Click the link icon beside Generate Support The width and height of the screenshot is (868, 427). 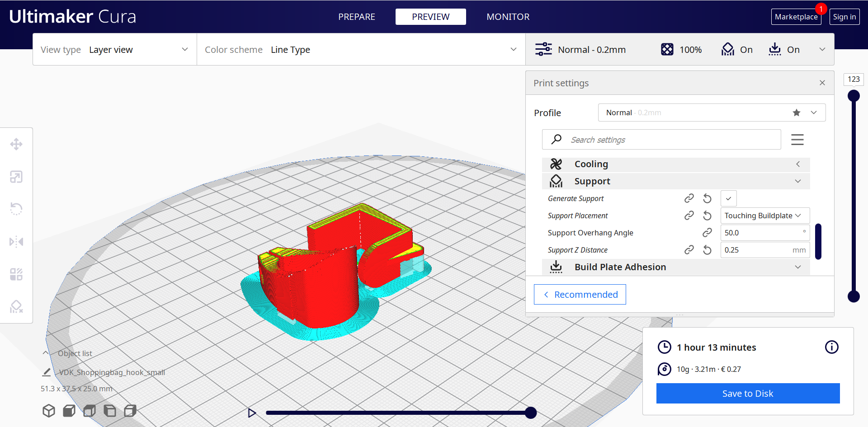coord(689,198)
